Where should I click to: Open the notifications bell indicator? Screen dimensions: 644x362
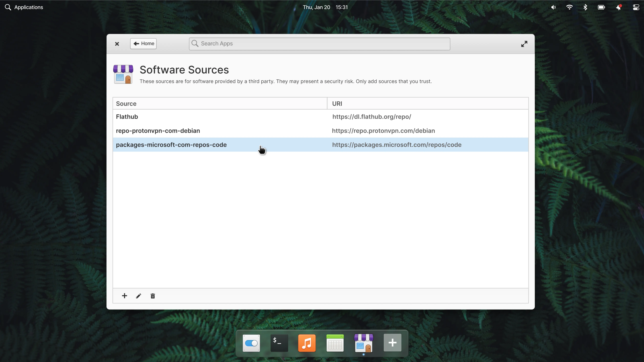click(618, 7)
